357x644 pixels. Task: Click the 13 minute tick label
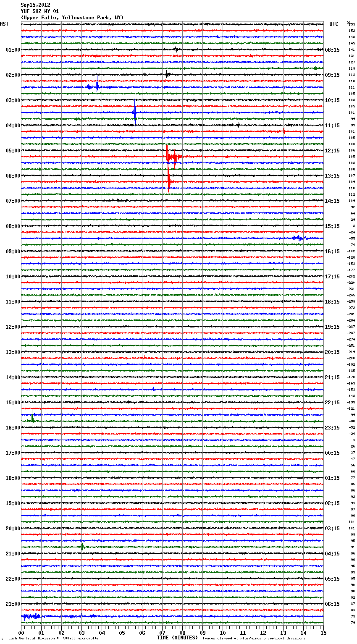pos(283,633)
